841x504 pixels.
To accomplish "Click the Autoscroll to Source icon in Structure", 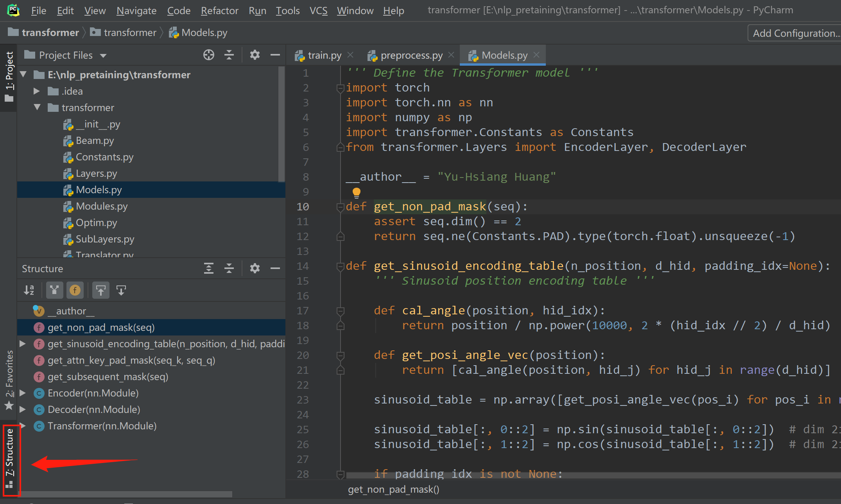I will tap(101, 290).
